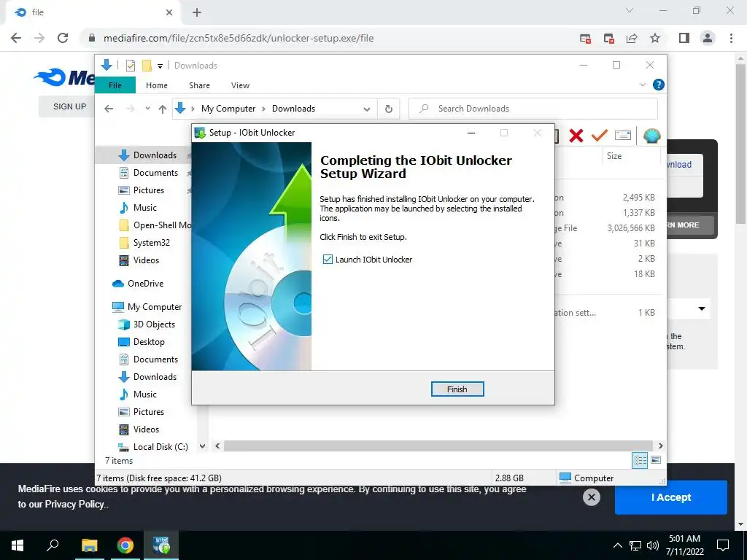Go back in File Explorer
Screen dimensions: 747x560
[109, 109]
